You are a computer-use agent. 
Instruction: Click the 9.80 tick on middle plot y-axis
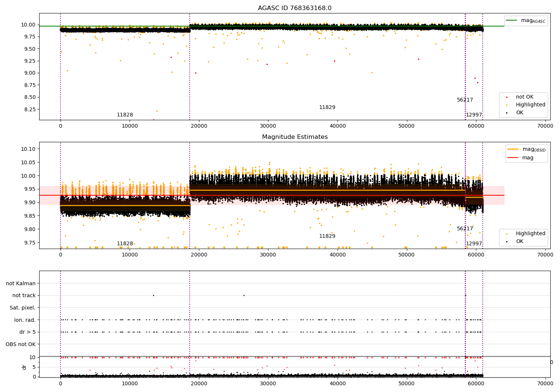tap(30, 229)
